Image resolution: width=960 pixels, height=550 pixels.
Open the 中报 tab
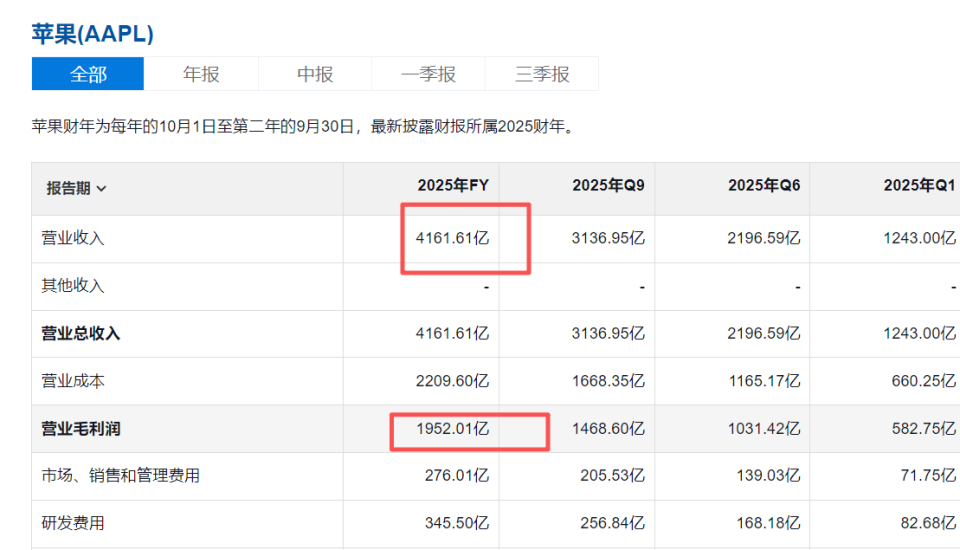[315, 74]
